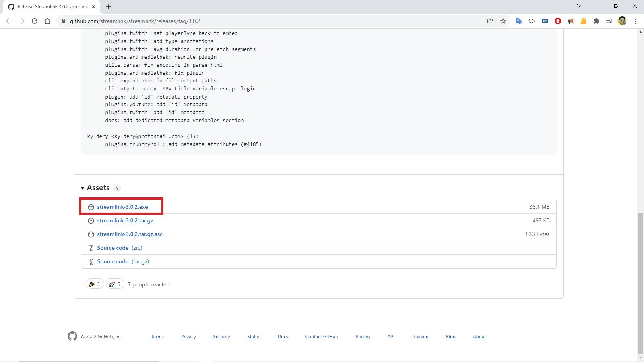Click package icon beside streamlink-3.0.2.tar.gz
The height and width of the screenshot is (362, 644).
tap(91, 221)
